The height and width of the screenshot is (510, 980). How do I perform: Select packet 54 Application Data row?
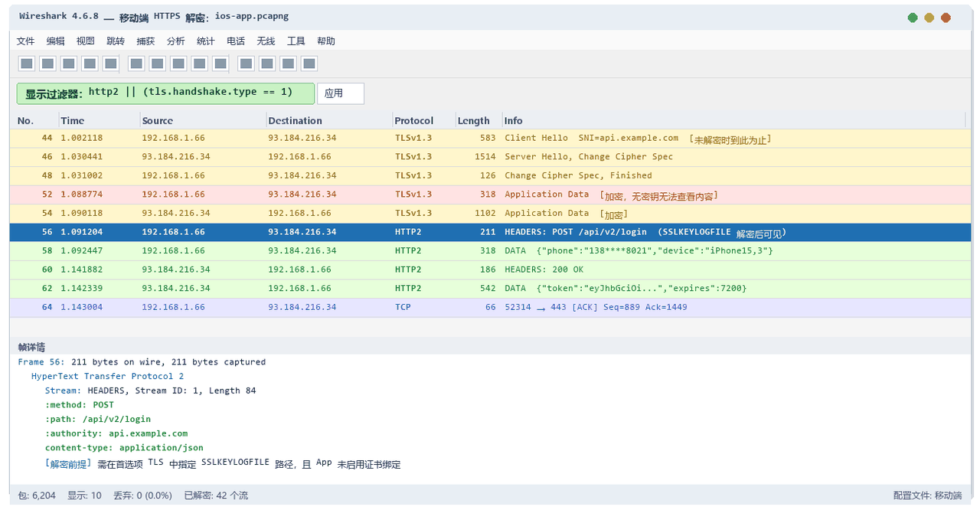coord(490,213)
